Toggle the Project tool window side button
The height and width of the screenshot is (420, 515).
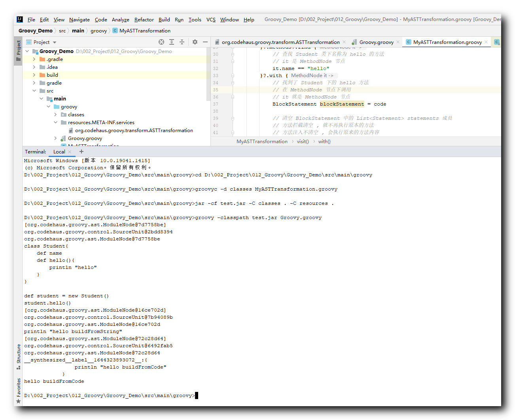[18, 51]
